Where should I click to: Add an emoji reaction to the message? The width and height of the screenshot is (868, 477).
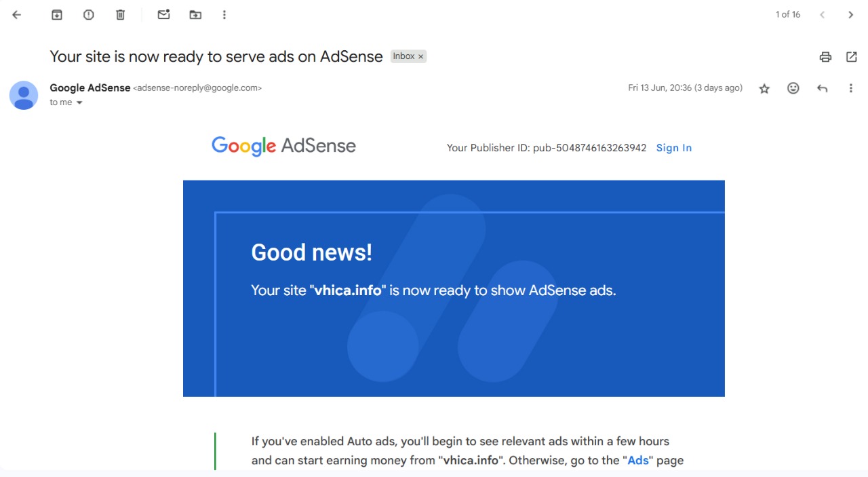pos(793,88)
